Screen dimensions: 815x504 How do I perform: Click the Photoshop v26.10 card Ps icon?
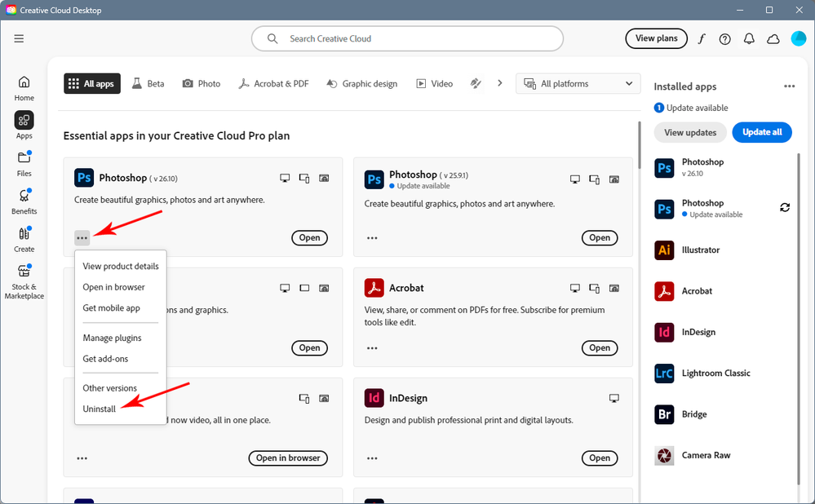[84, 178]
